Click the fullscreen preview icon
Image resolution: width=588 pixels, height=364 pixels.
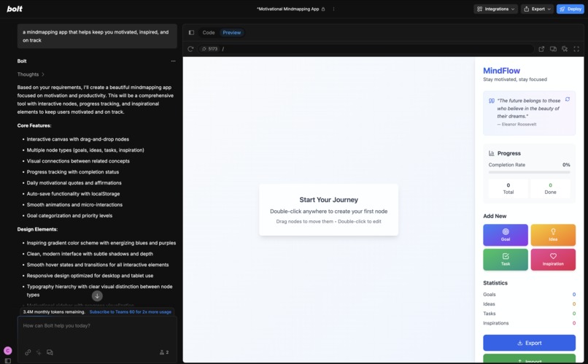pos(576,49)
